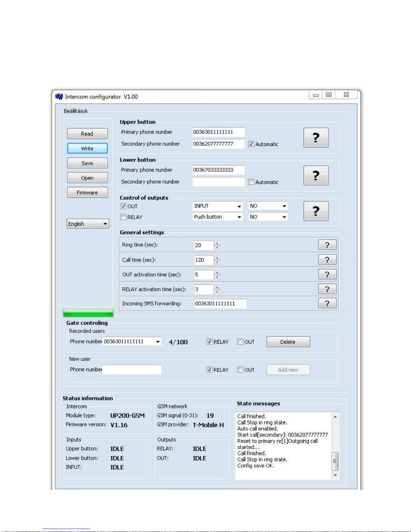411x532 pixels.
Task: Open help for Control of outputs
Action: 316,211
